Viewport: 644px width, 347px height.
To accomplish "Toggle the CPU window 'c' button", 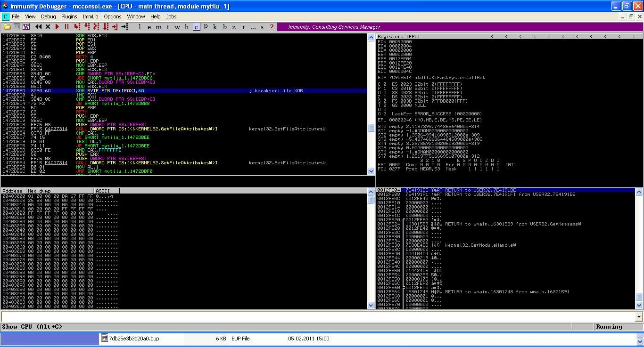I will tap(196, 27).
